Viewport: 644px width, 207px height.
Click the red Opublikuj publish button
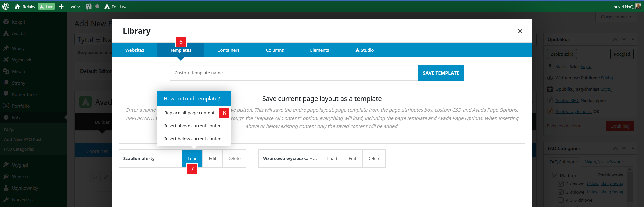point(620,126)
